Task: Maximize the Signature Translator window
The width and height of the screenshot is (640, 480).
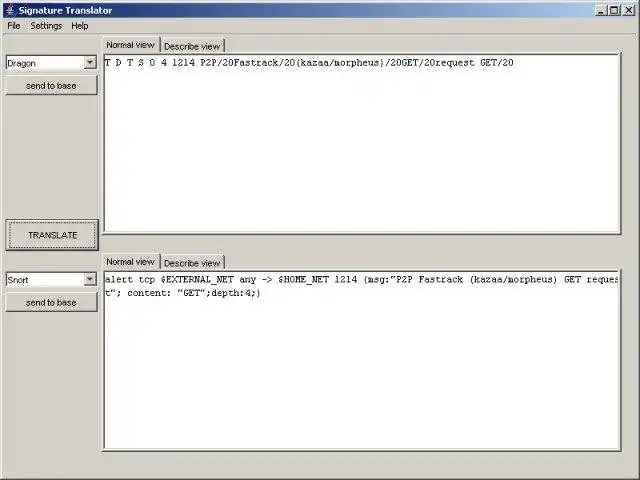Action: tap(614, 10)
